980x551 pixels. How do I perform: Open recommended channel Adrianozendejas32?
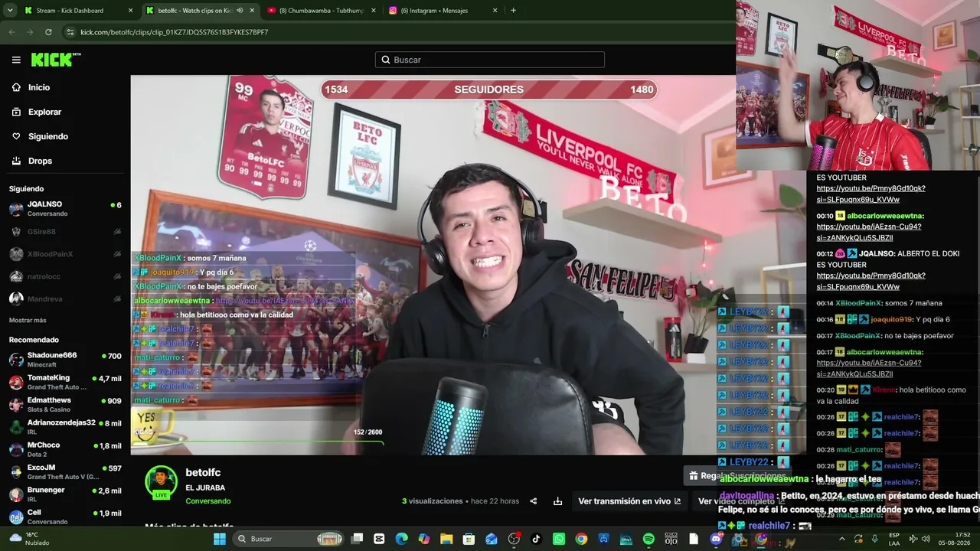coord(65,427)
